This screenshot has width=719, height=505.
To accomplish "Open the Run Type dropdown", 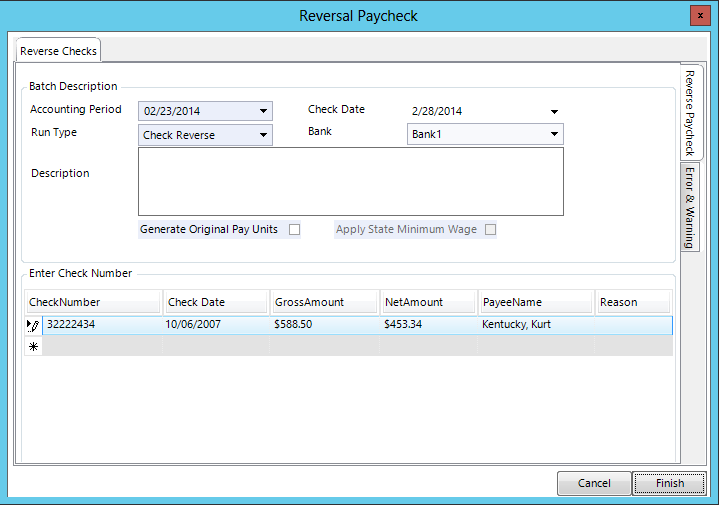I will point(263,135).
